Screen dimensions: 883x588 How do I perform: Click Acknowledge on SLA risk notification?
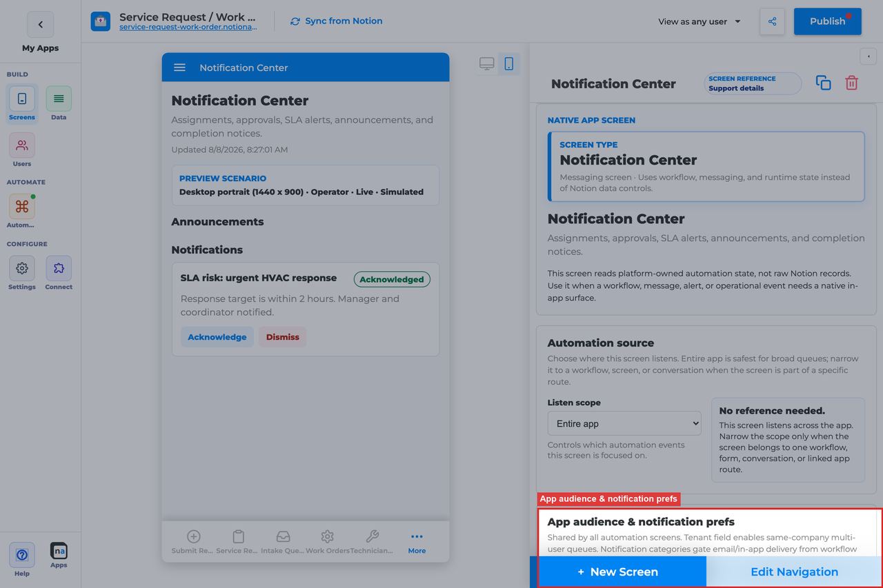tap(217, 337)
